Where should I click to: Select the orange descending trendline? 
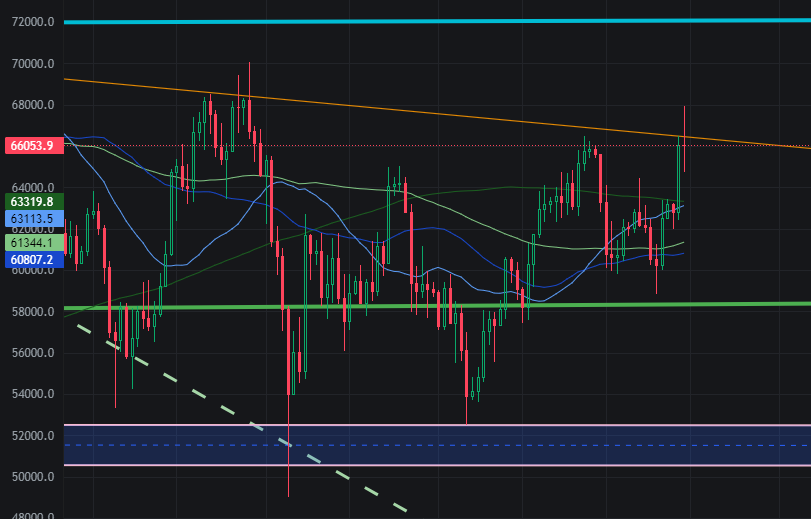(437, 114)
